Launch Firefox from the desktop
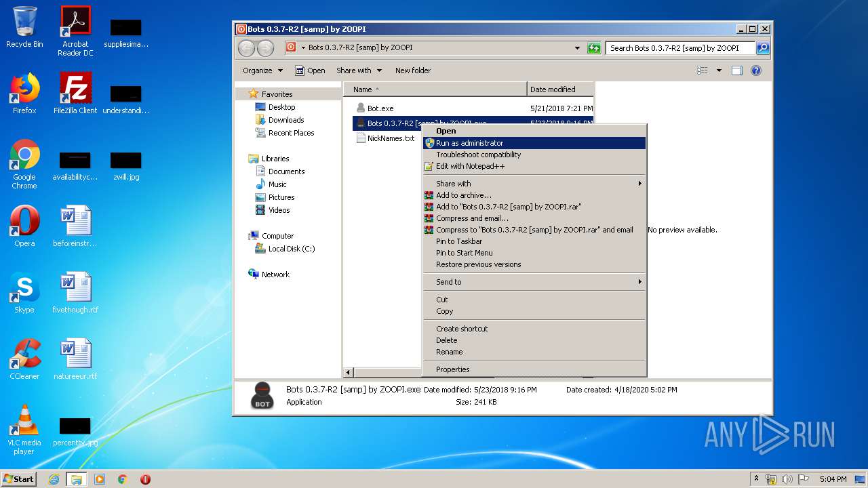Viewport: 868px width, 488px height. pos(24,94)
